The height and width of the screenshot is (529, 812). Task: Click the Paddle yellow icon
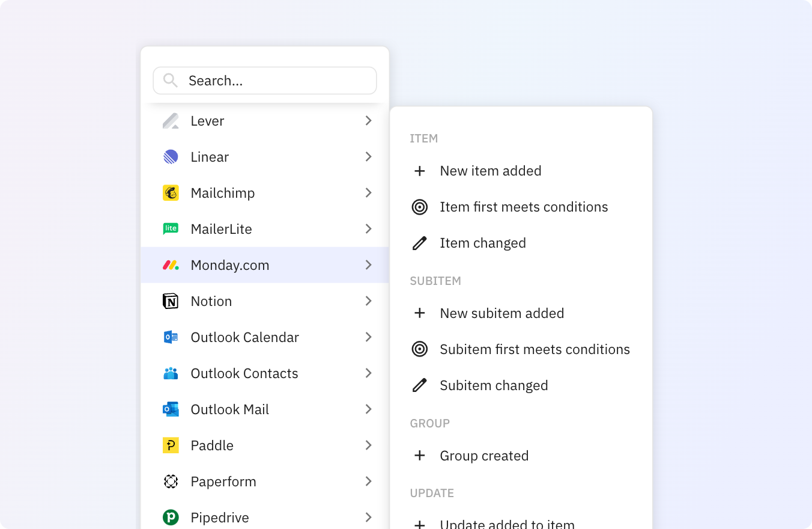click(x=171, y=445)
